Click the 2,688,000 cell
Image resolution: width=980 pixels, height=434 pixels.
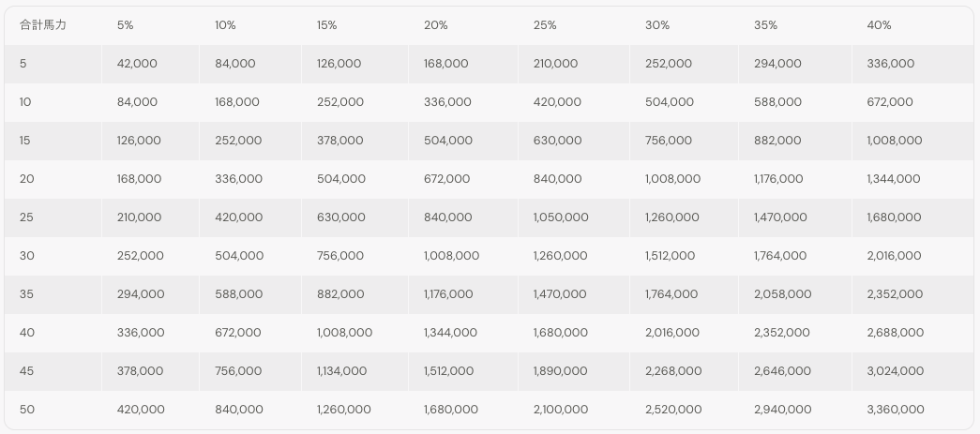(x=896, y=333)
